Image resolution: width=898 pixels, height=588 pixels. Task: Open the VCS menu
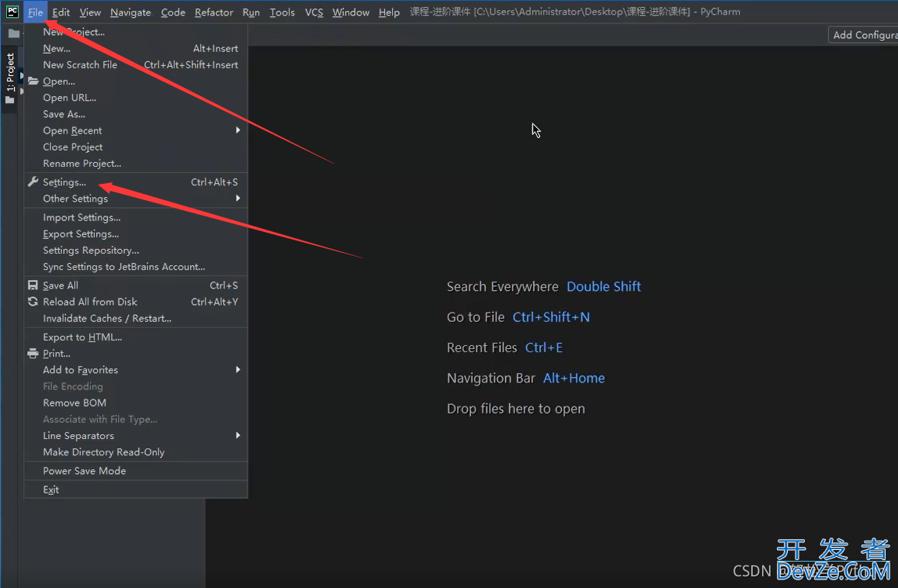(x=314, y=12)
